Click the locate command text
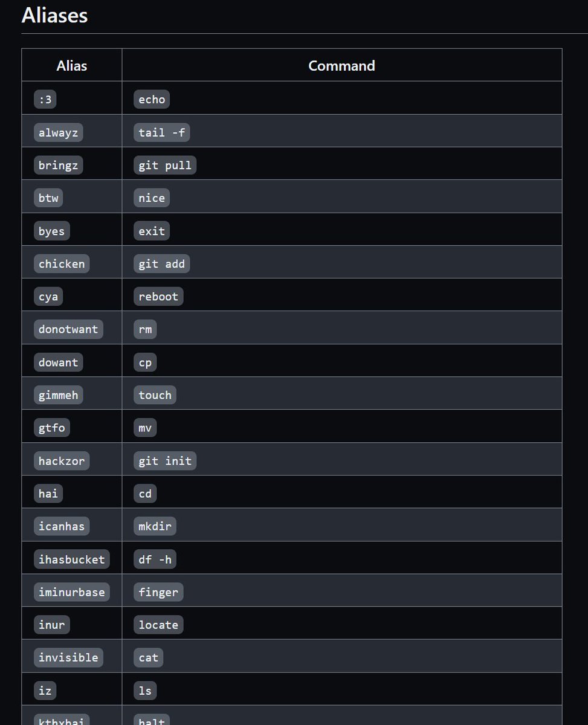The height and width of the screenshot is (725, 588). [x=158, y=625]
